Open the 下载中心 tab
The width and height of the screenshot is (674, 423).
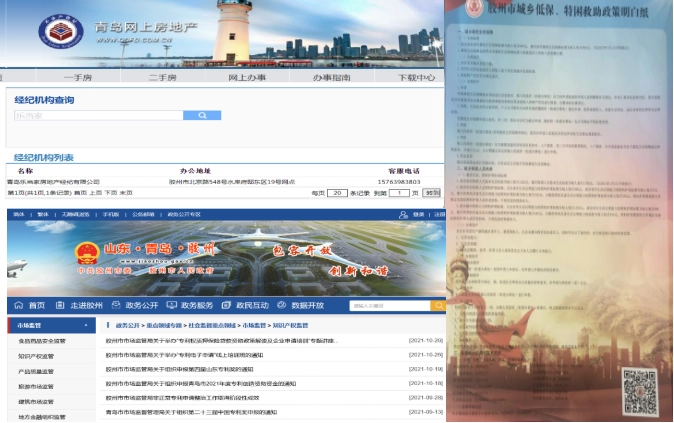[416, 77]
